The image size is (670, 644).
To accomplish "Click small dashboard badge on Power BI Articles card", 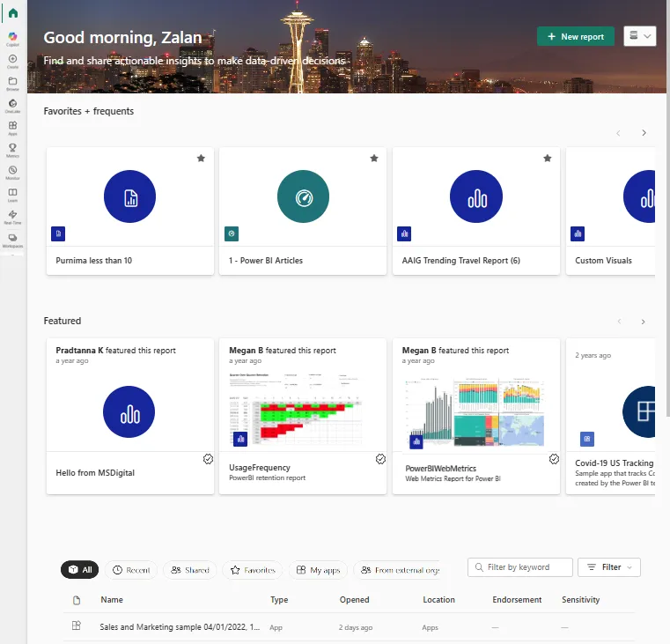I will tap(232, 234).
